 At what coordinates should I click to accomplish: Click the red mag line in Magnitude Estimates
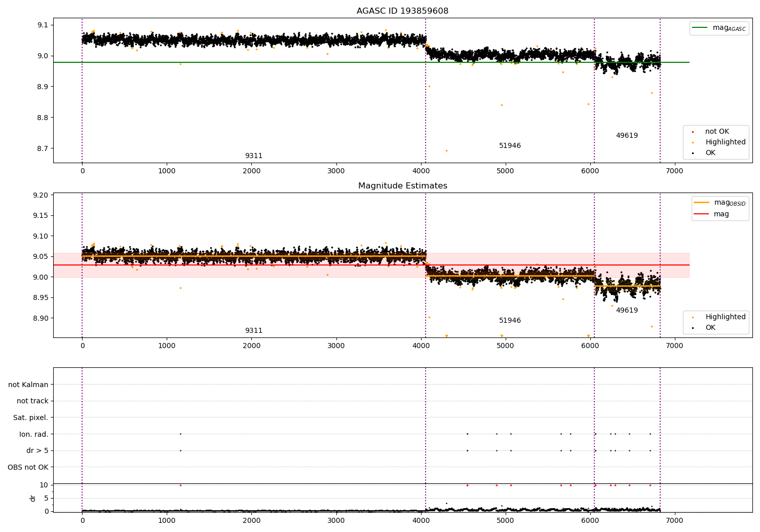(371, 265)
